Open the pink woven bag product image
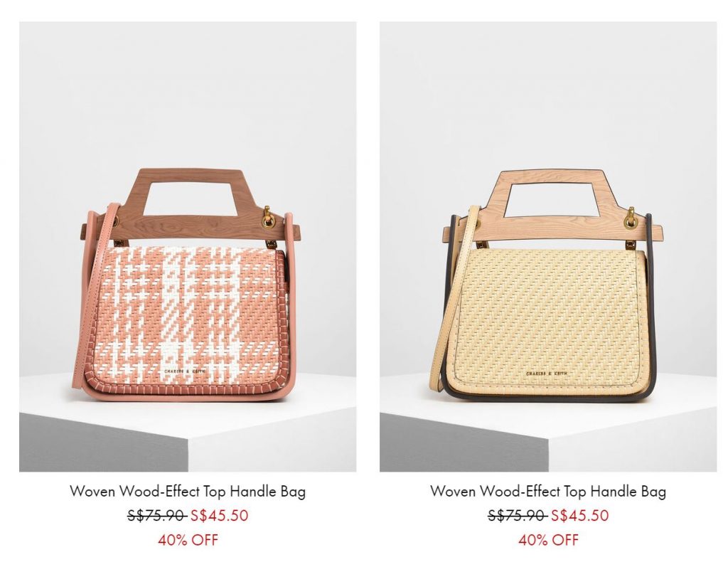The width and height of the screenshot is (728, 582). click(188, 246)
